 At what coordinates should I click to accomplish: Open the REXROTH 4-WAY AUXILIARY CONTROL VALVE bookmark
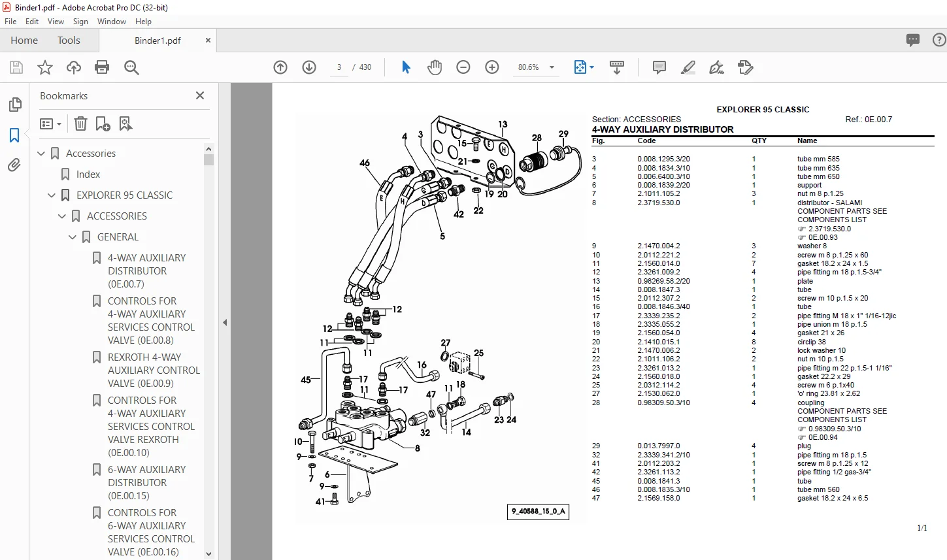(154, 371)
